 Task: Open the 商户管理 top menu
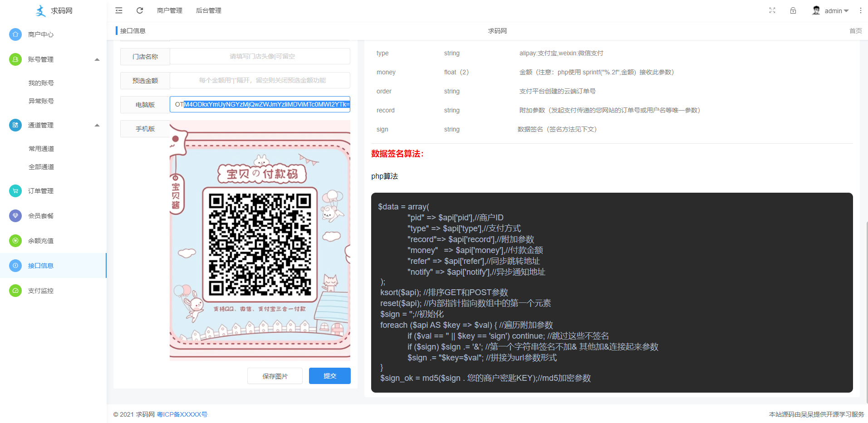pos(170,10)
